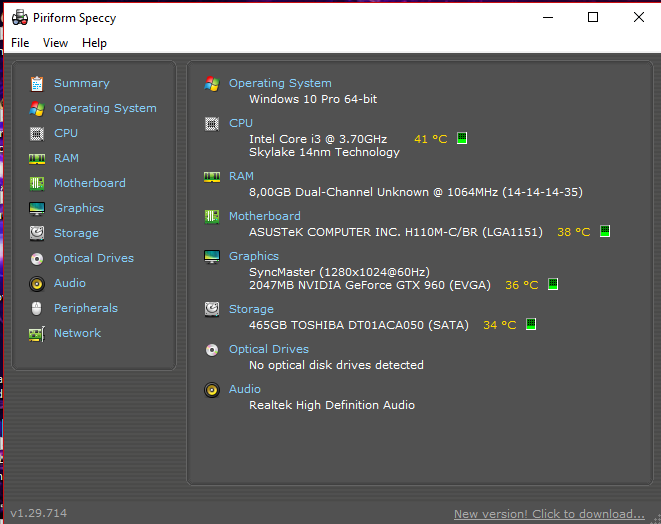Click the RAM module icon in sidebar
The width and height of the screenshot is (661, 524).
[x=37, y=159]
